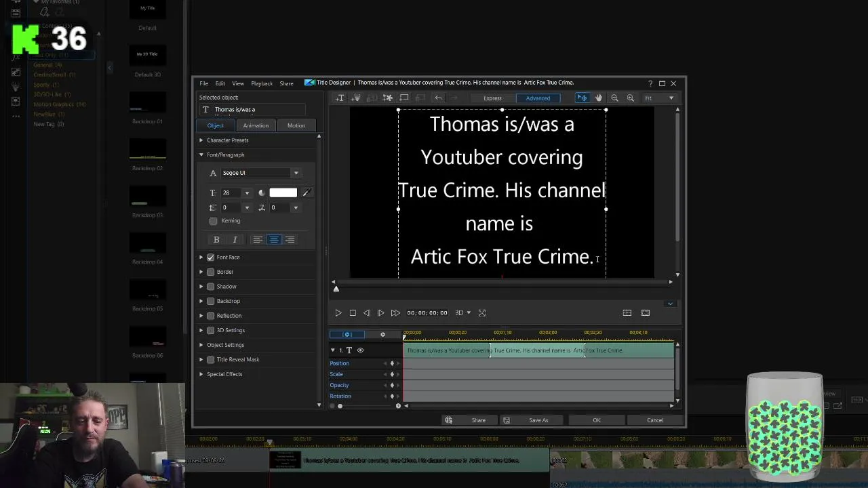Viewport: 868px width, 488px height.
Task: Enable the Backdrop checkbox
Action: pyautogui.click(x=211, y=301)
